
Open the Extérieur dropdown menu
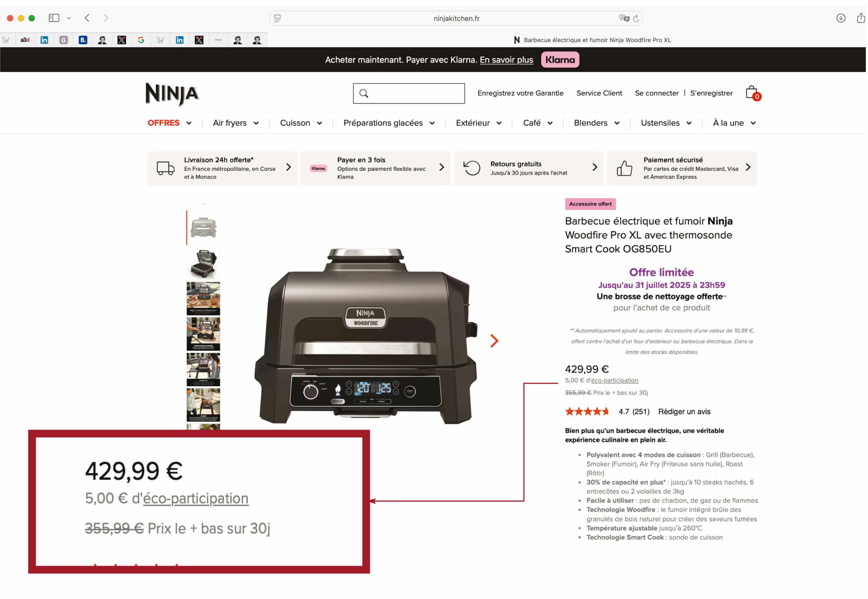coord(479,123)
